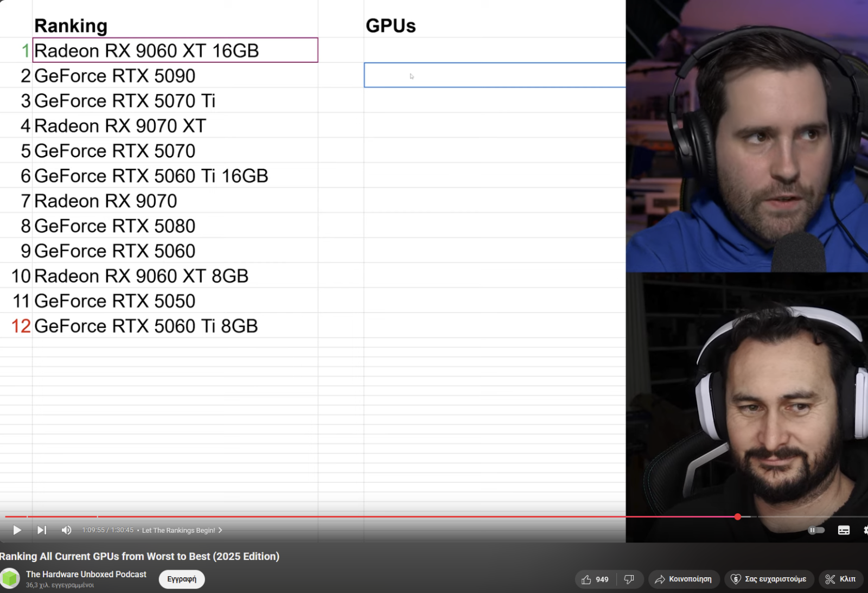Select cell 'GeForce RTX 5070 Ti'
This screenshot has height=593, width=868.
(175, 100)
